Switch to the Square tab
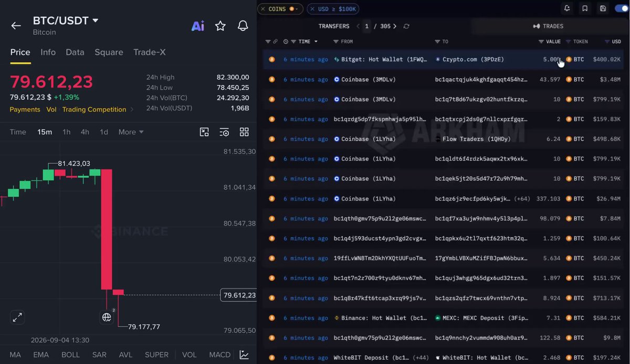Viewport: 630px width, 364px height. pyautogui.click(x=109, y=52)
